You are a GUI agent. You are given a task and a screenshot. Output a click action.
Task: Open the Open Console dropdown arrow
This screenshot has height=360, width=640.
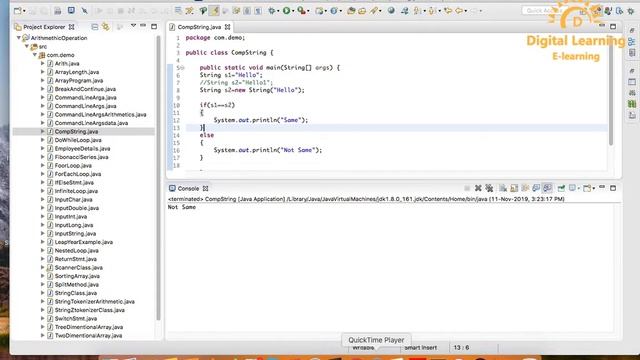(593, 188)
